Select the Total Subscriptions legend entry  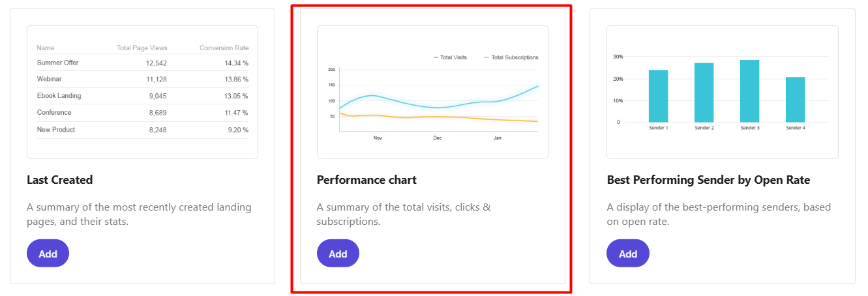511,57
